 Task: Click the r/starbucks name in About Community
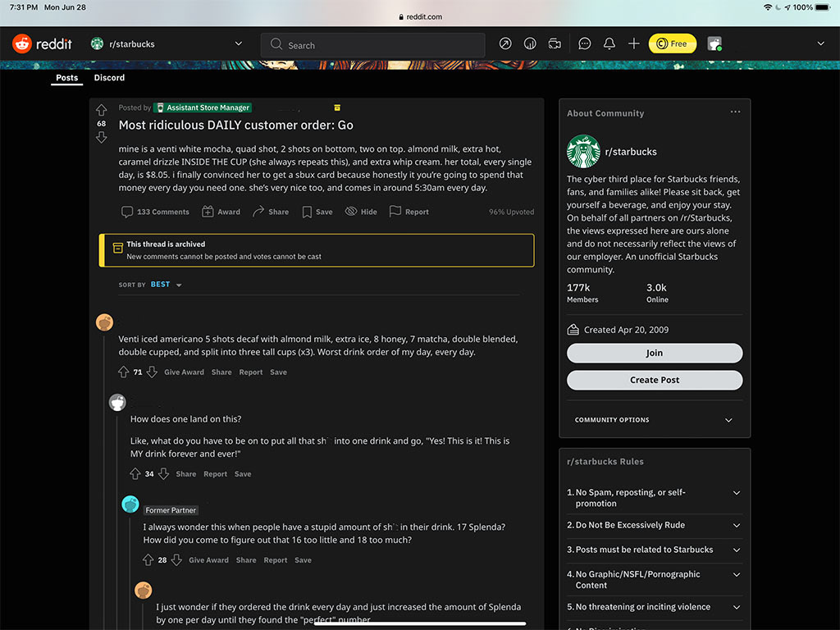coord(631,152)
